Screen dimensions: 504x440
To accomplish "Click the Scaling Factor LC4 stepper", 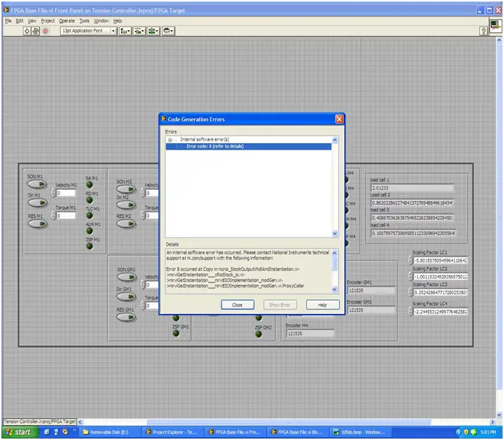I will pos(411,311).
